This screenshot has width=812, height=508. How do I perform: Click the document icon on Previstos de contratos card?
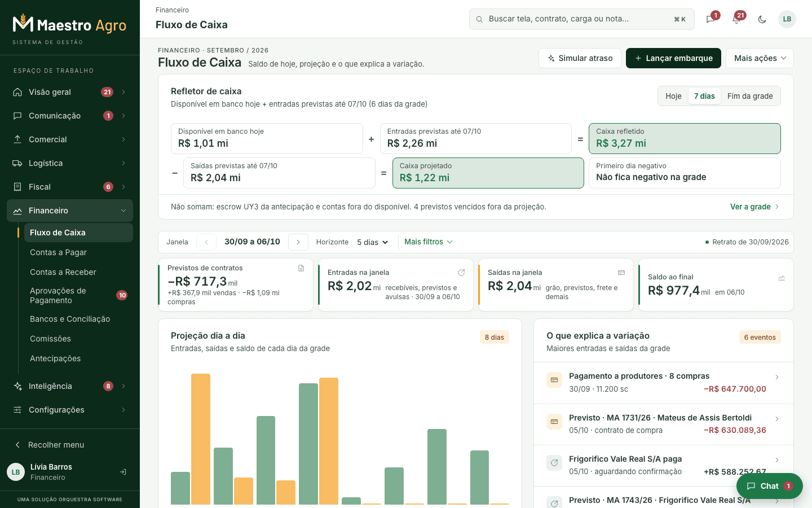[x=301, y=268]
